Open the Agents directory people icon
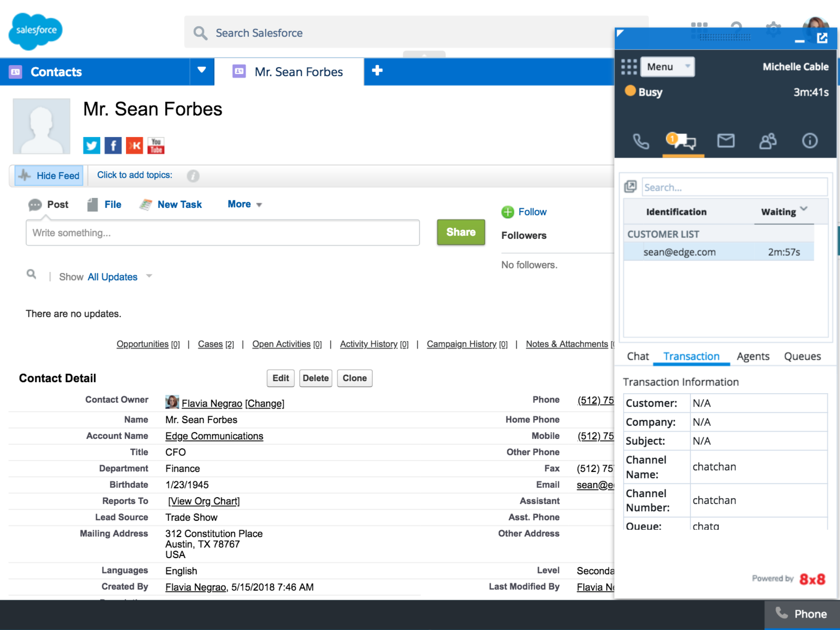Screen dimensions: 840x630 click(x=768, y=141)
